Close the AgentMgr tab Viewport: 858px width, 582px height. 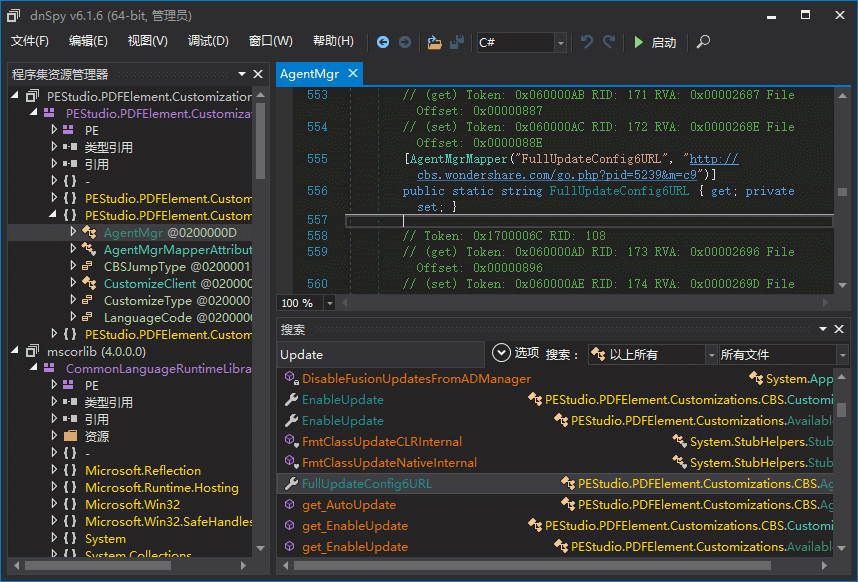[x=352, y=74]
